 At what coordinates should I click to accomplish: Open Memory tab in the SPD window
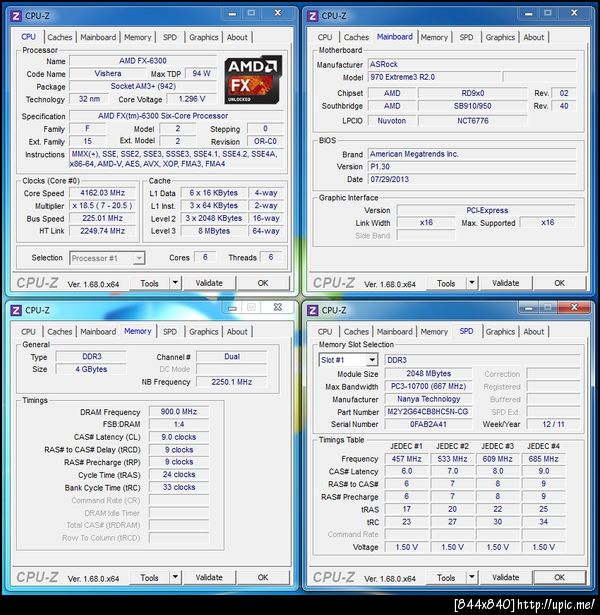pyautogui.click(x=434, y=332)
